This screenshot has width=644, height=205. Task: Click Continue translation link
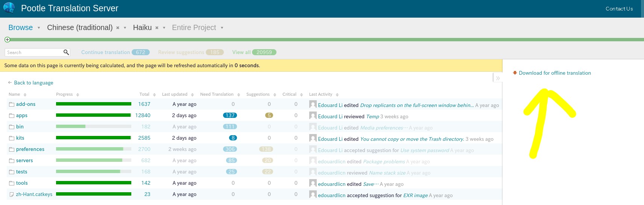point(105,52)
